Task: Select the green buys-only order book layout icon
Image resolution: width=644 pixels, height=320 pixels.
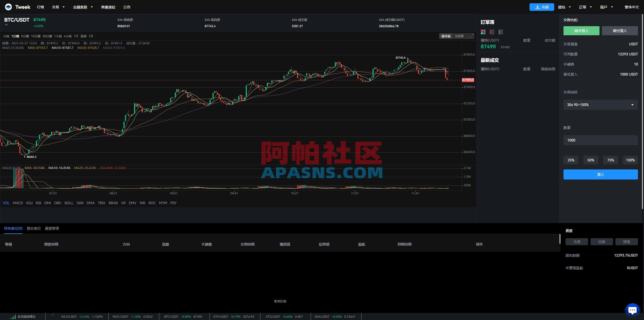Action: [501, 32]
